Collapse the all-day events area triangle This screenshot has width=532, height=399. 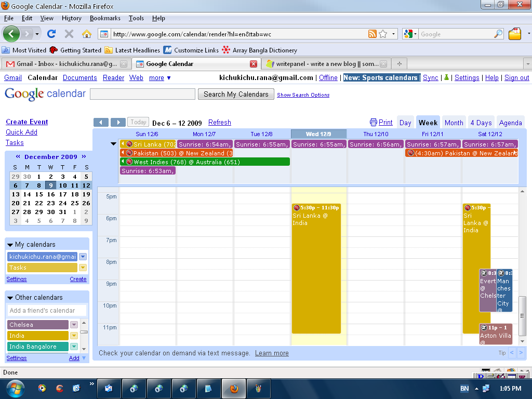pos(113,144)
